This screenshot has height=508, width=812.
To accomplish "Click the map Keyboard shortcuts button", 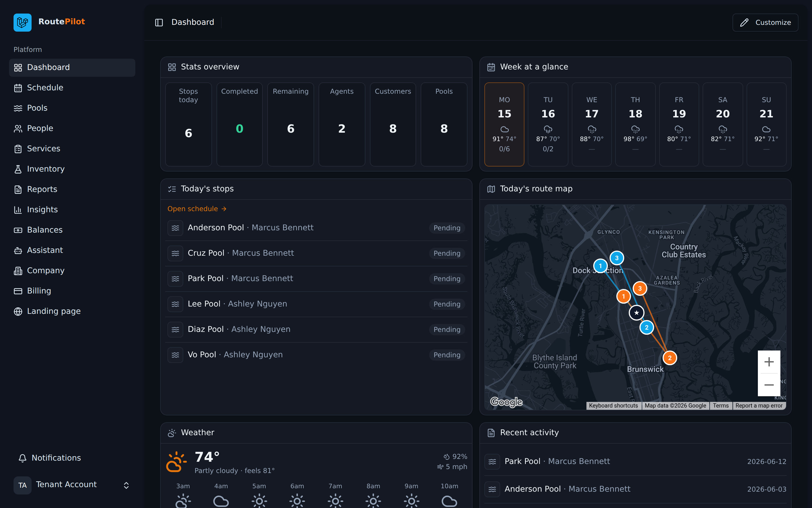I will 613,406.
